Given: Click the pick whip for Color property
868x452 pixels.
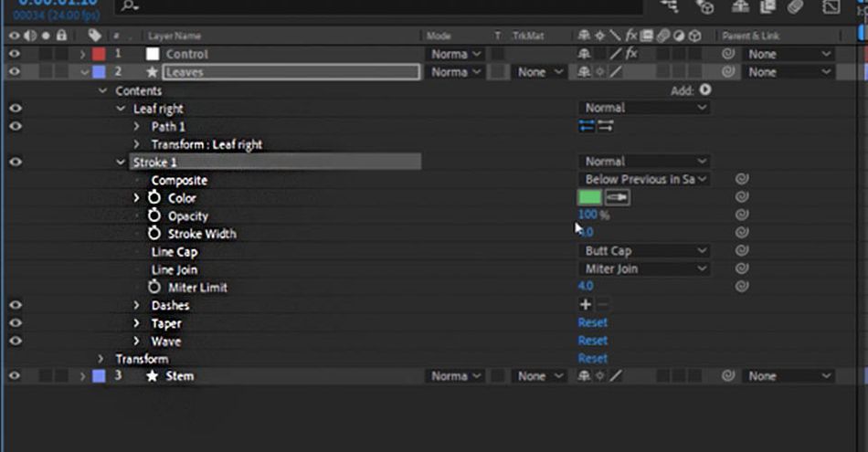Looking at the screenshot, I should (x=742, y=197).
